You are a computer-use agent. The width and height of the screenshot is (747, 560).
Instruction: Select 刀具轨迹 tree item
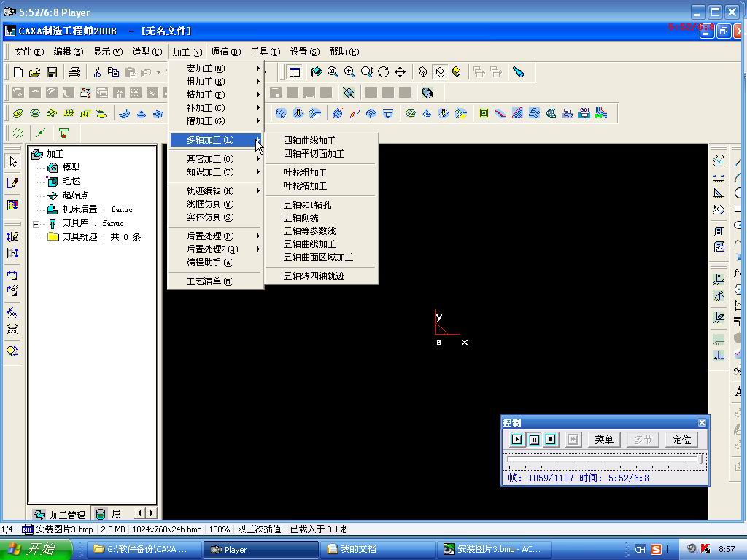(101, 237)
